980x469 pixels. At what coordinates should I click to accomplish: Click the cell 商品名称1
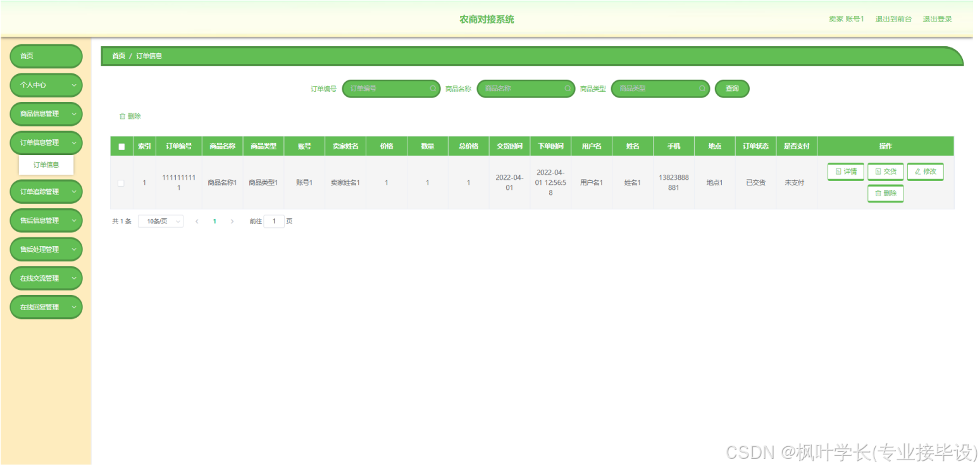click(223, 183)
